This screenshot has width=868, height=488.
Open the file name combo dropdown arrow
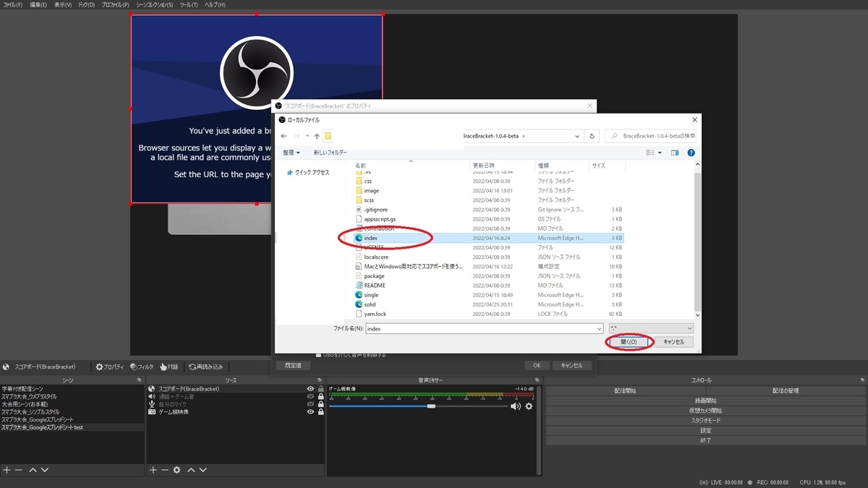click(599, 328)
